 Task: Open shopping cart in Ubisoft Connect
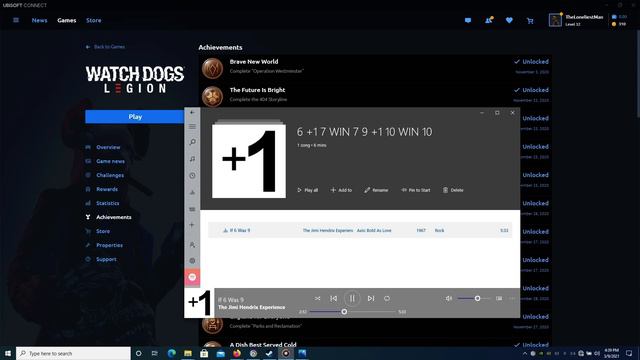tap(530, 20)
